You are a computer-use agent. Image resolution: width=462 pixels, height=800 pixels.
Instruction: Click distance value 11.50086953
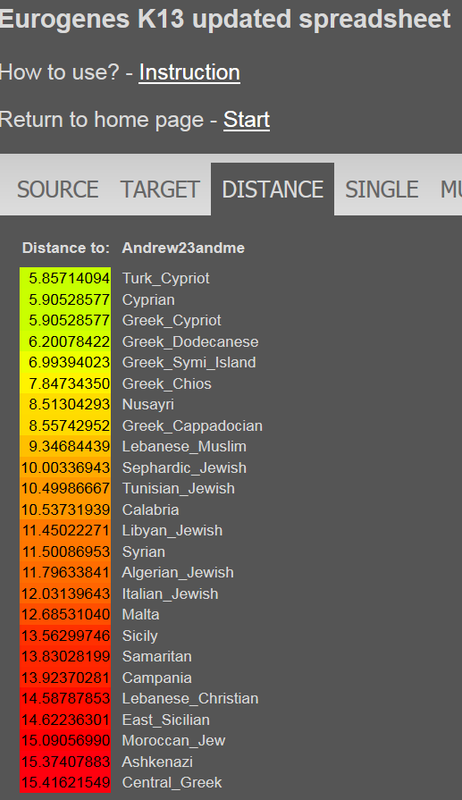(65, 552)
